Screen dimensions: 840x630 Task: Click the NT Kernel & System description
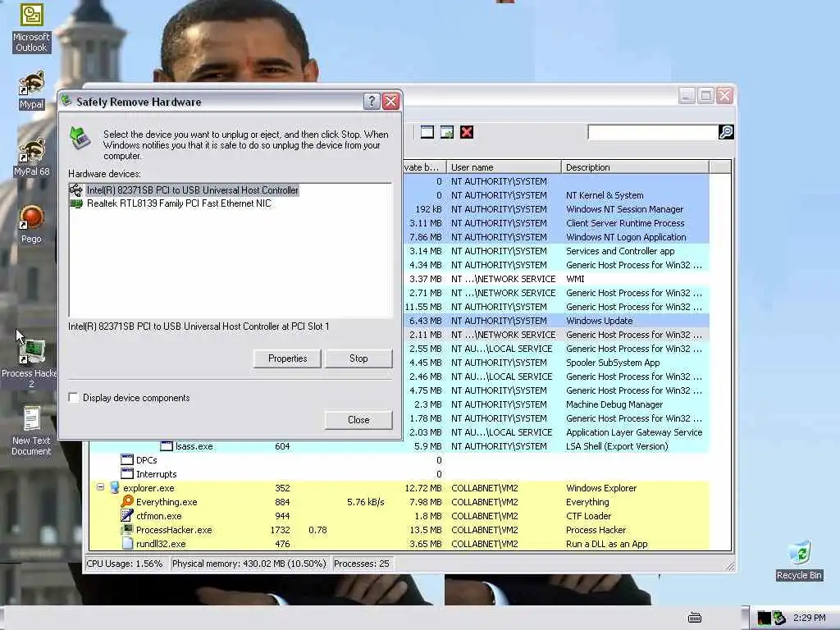click(x=605, y=195)
